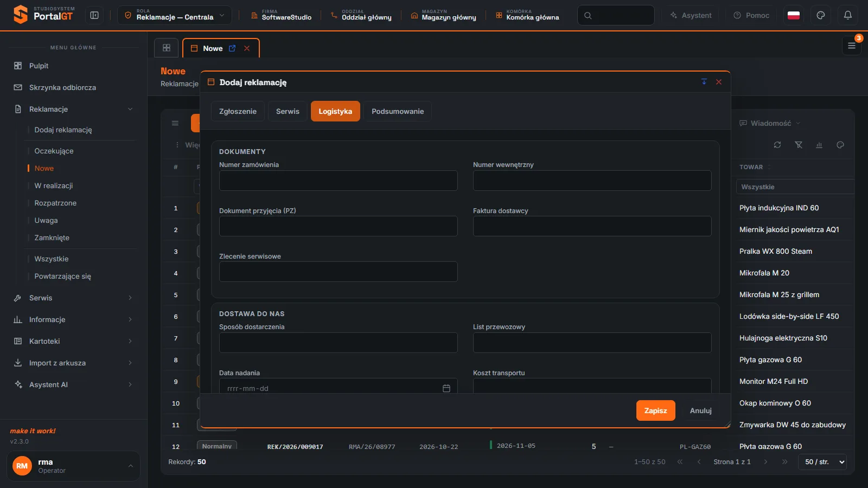Expand the Informacje menu section

click(73, 319)
